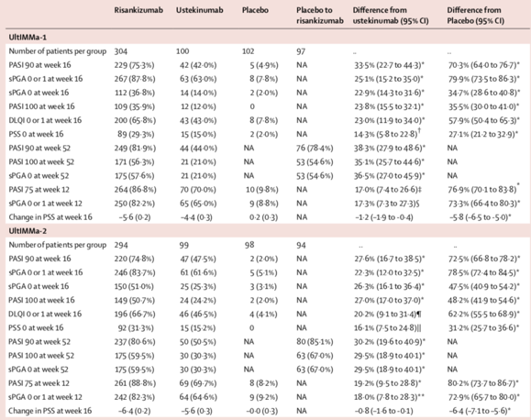Click the cell "70 (70·0%)"
The height and width of the screenshot is (420, 531).
[x=198, y=189]
